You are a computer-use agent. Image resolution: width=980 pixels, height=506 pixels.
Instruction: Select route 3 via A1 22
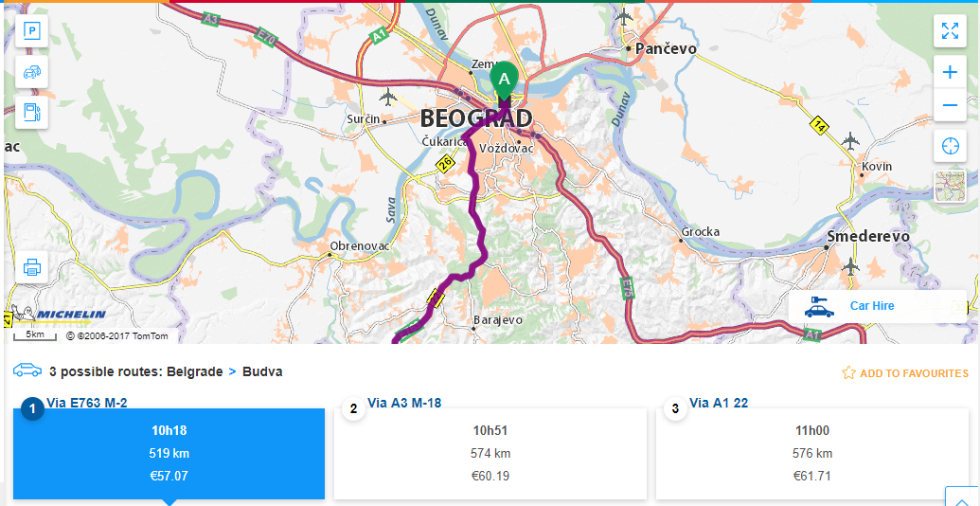coord(812,453)
